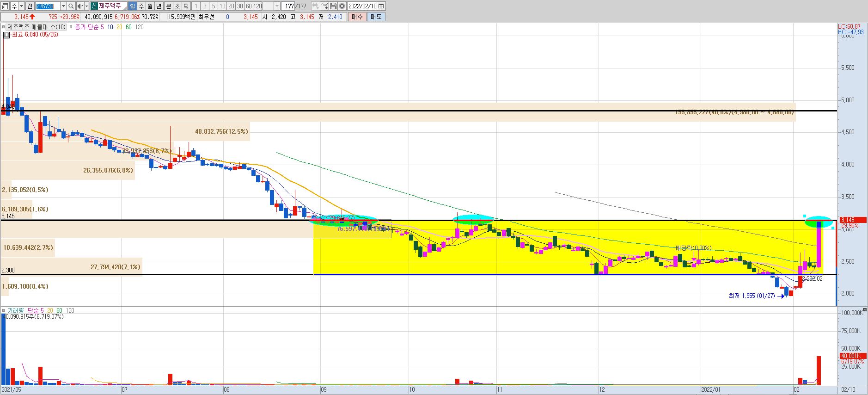Select interval button 3
The width and height of the screenshot is (868, 395).
point(205,6)
